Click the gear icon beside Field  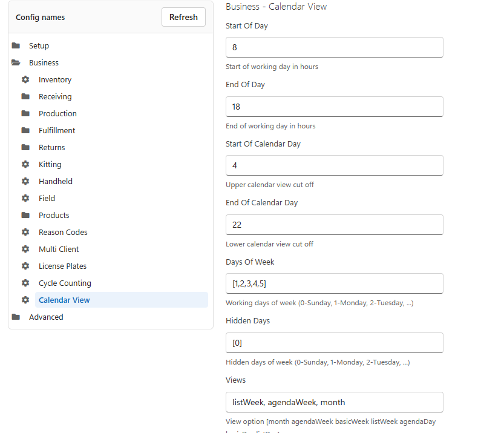click(25, 198)
